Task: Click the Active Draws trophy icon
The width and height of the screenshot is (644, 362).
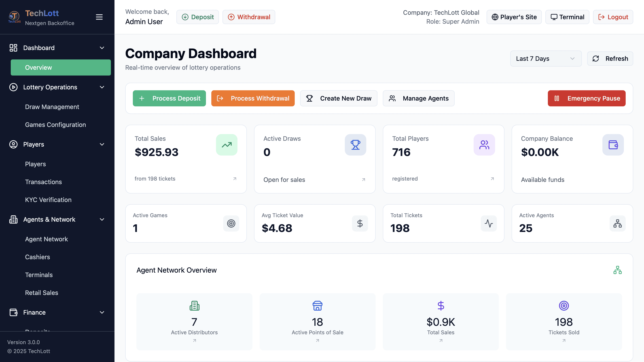Action: (x=355, y=145)
